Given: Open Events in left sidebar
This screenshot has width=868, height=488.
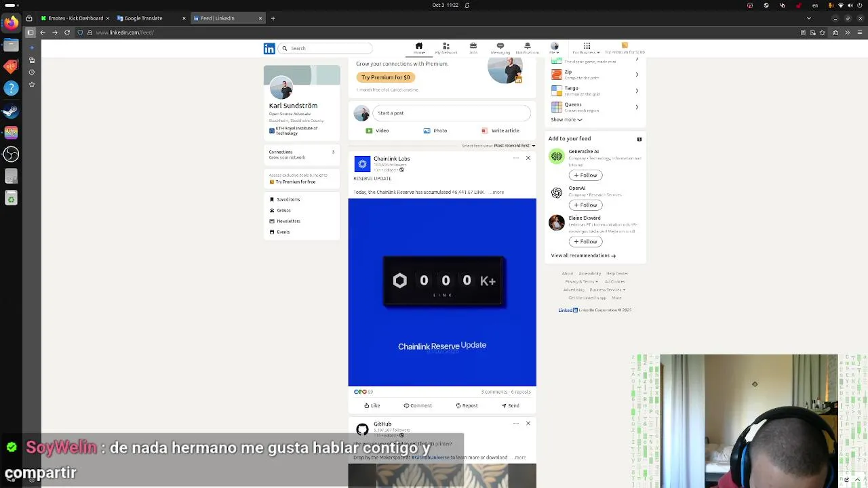Looking at the screenshot, I should click(x=279, y=232).
